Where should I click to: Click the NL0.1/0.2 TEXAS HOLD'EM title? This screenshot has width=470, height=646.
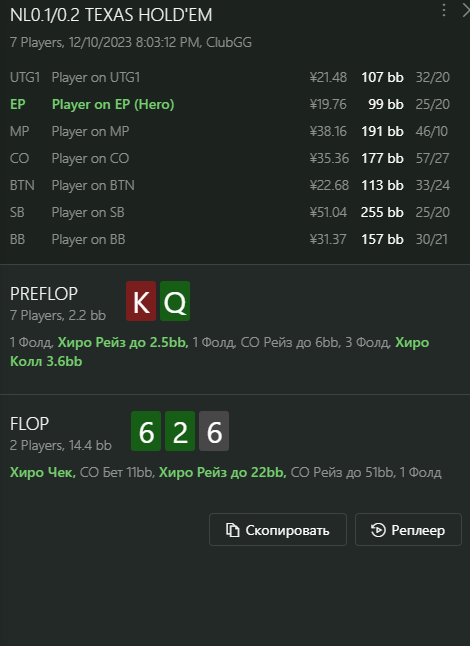[111, 15]
